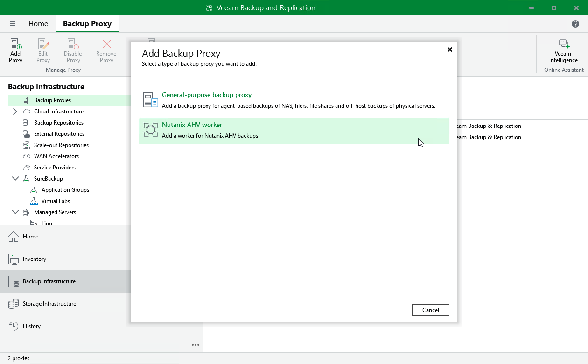Switch to the Home ribbon tab
588x364 pixels.
point(38,24)
